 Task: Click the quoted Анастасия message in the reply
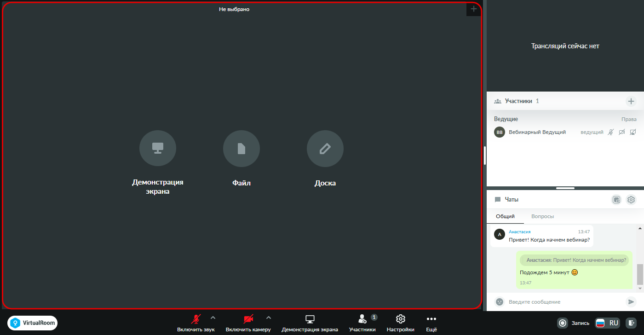point(575,260)
